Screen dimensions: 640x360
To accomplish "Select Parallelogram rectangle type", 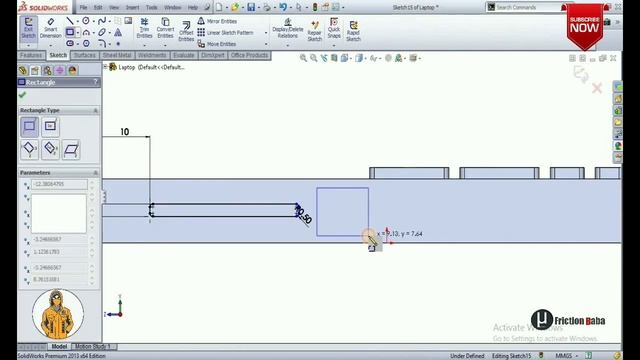I will point(71,149).
